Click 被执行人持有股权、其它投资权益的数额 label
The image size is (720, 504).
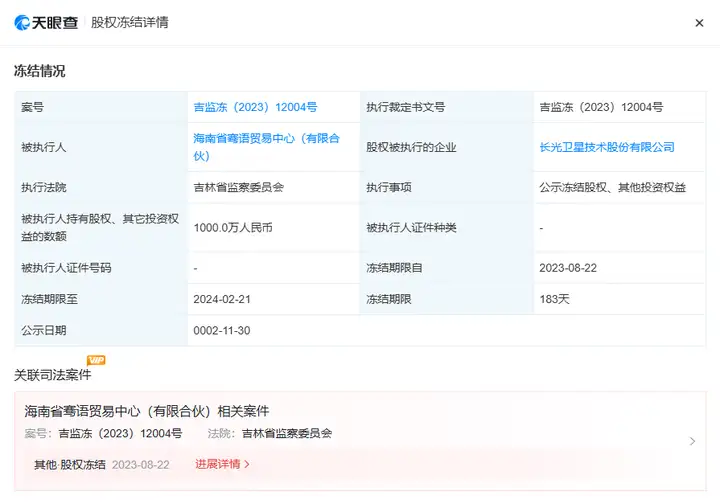[x=100, y=228]
